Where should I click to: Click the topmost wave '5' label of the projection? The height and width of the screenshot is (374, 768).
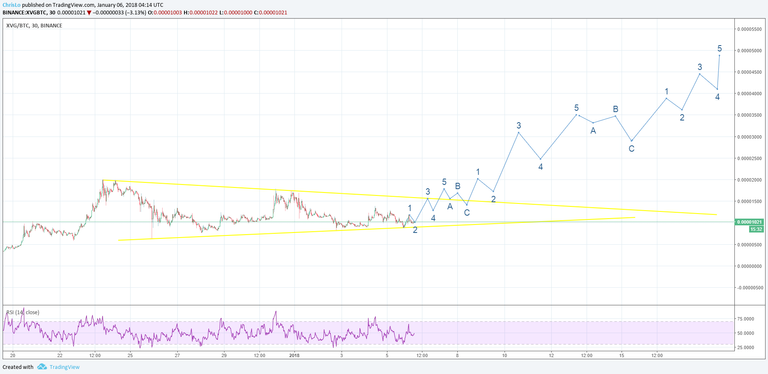click(x=719, y=48)
